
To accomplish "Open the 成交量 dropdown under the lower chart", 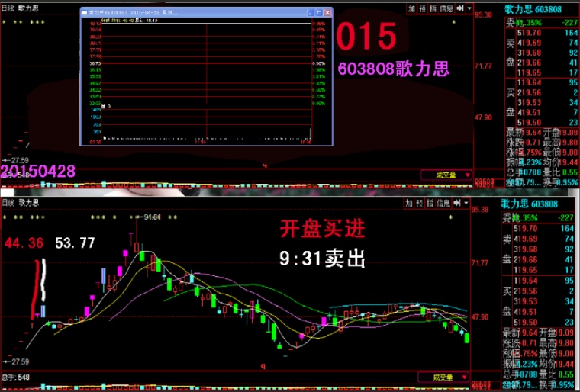I will tap(443, 378).
